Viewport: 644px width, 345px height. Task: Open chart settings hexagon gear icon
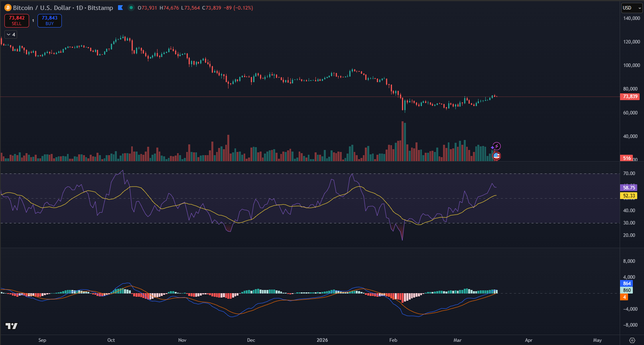[632, 340]
